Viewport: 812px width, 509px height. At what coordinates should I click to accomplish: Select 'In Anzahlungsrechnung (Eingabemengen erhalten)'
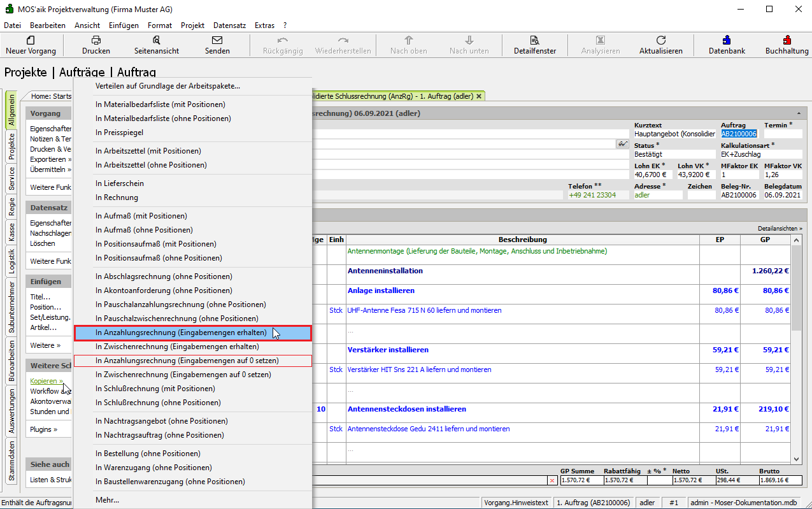pyautogui.click(x=181, y=333)
